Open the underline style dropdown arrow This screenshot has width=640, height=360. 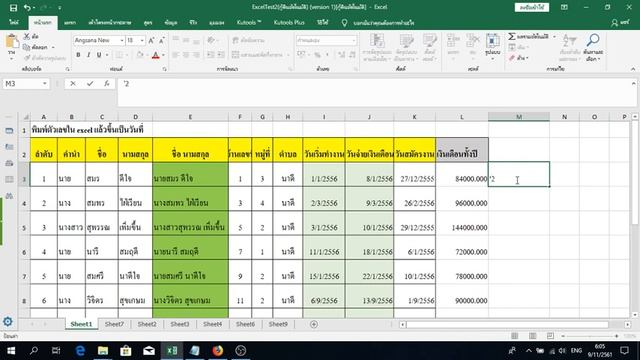click(x=107, y=55)
